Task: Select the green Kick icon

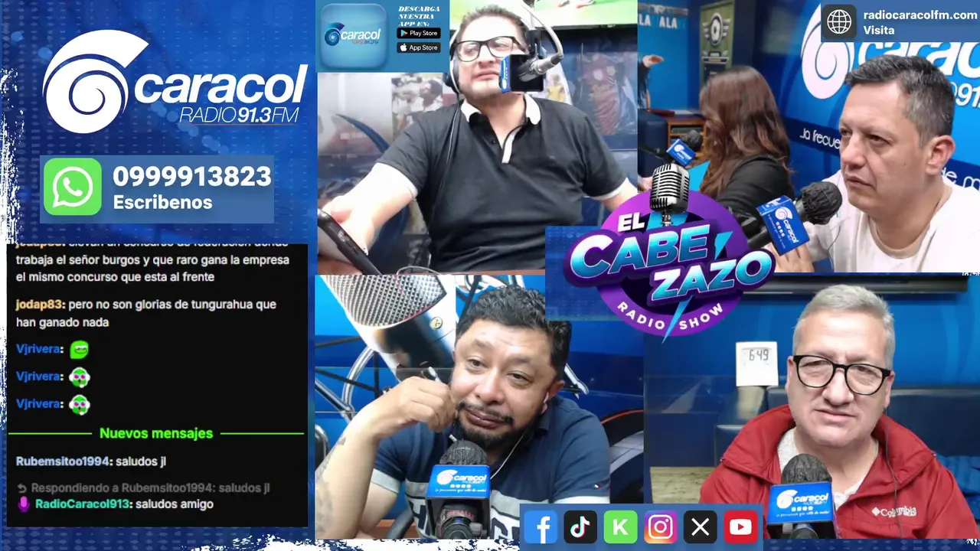Action: click(620, 527)
